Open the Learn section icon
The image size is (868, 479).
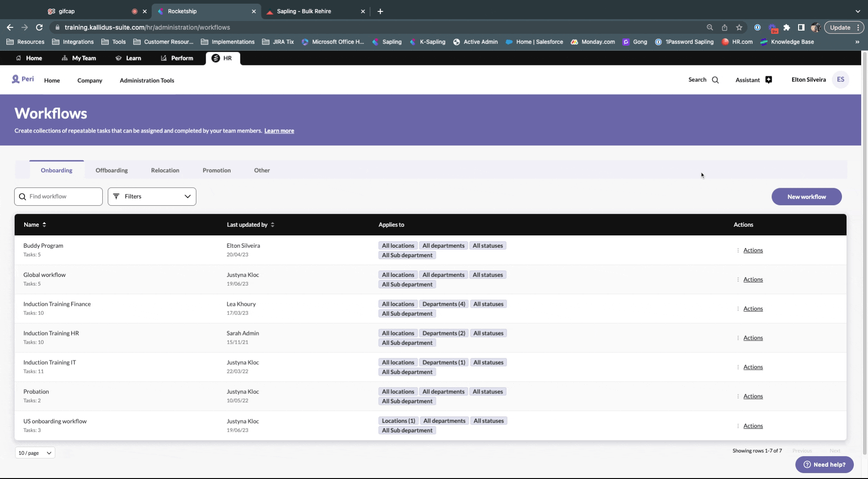[x=118, y=58]
